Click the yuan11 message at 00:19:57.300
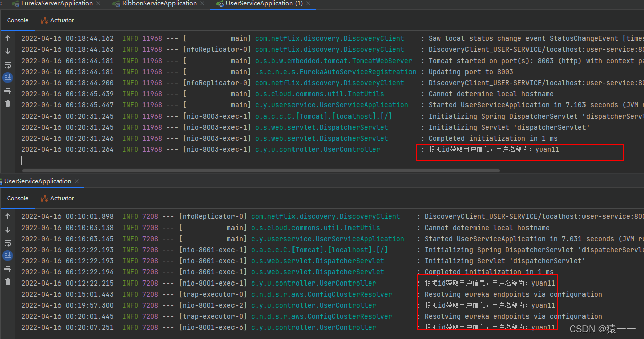 (490, 305)
